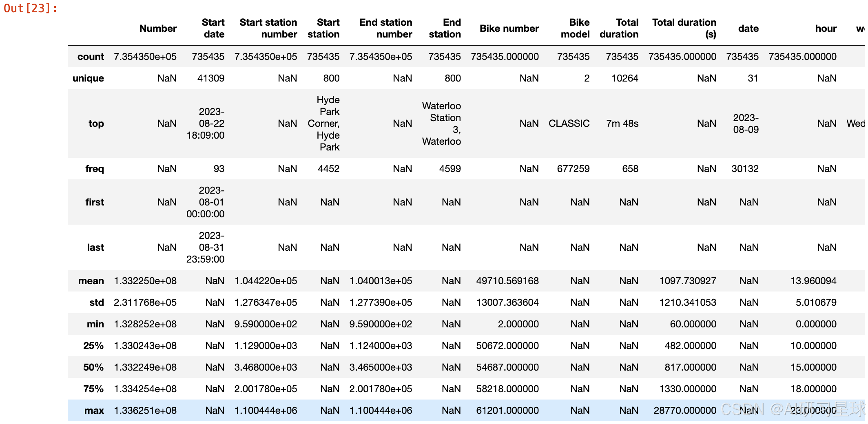Click the 75% row label
868x424 pixels.
93,389
